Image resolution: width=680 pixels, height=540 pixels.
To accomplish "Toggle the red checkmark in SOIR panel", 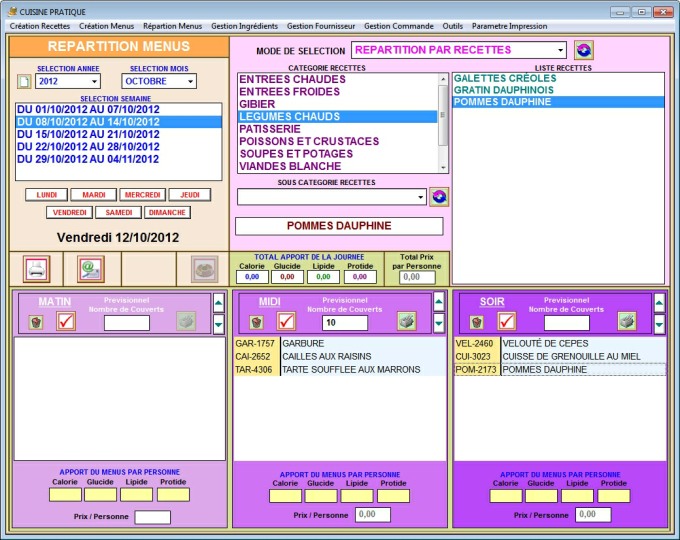I will coord(507,321).
